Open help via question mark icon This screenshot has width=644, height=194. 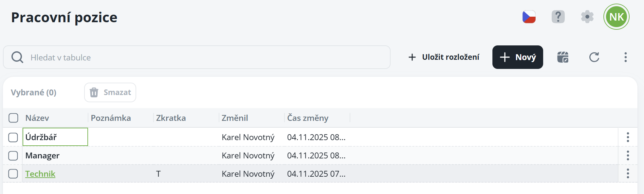tap(558, 17)
